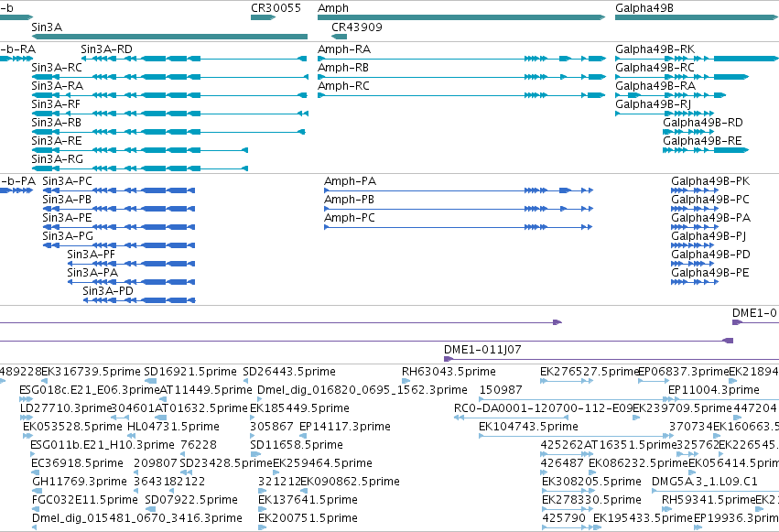779x532 pixels.
Task: Click the EK185449.5prime EST label
Action: (299, 408)
